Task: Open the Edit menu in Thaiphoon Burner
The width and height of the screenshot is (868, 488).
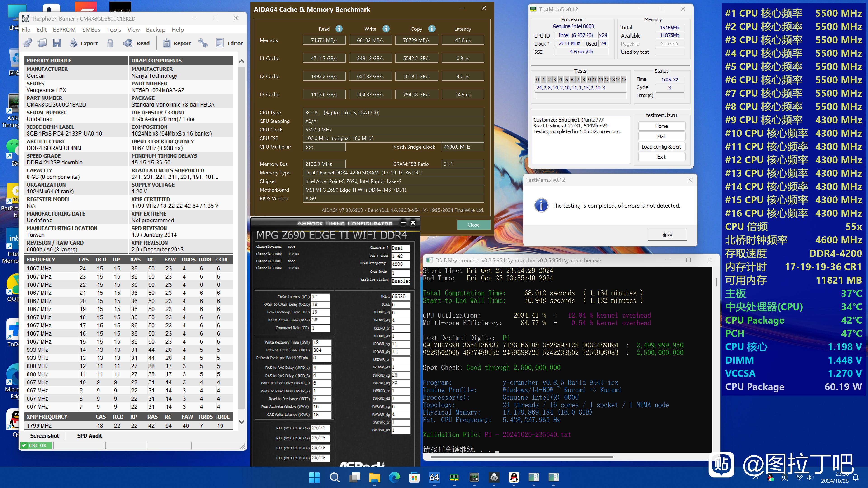Action: click(41, 30)
